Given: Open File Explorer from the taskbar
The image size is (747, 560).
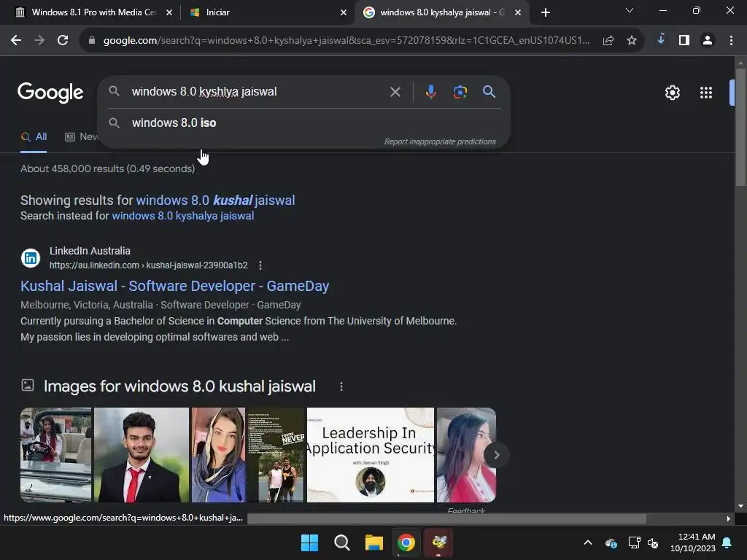Looking at the screenshot, I should point(374,542).
